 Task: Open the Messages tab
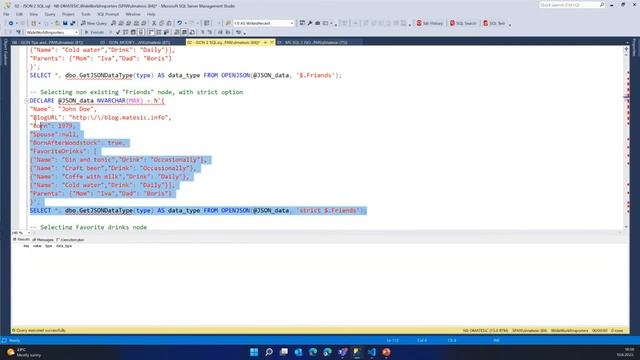point(43,240)
